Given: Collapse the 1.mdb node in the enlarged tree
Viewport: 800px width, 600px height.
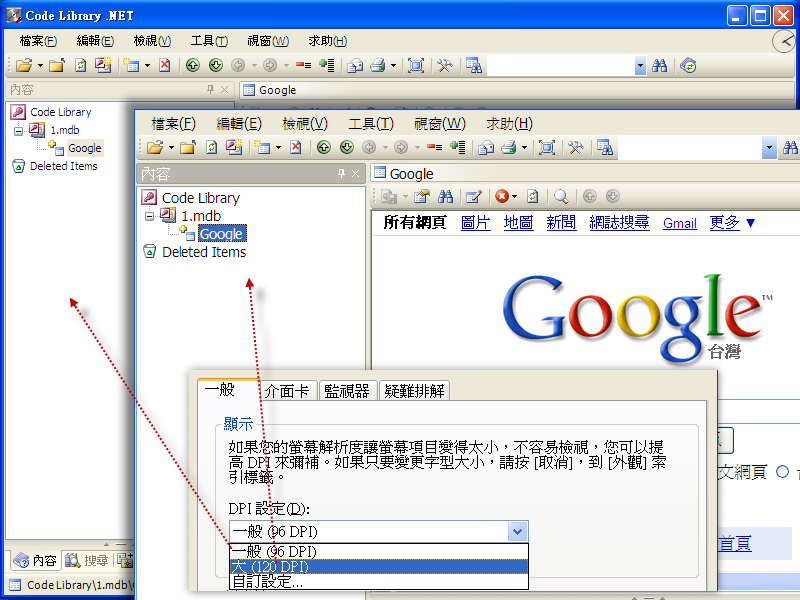Looking at the screenshot, I should click(x=149, y=216).
